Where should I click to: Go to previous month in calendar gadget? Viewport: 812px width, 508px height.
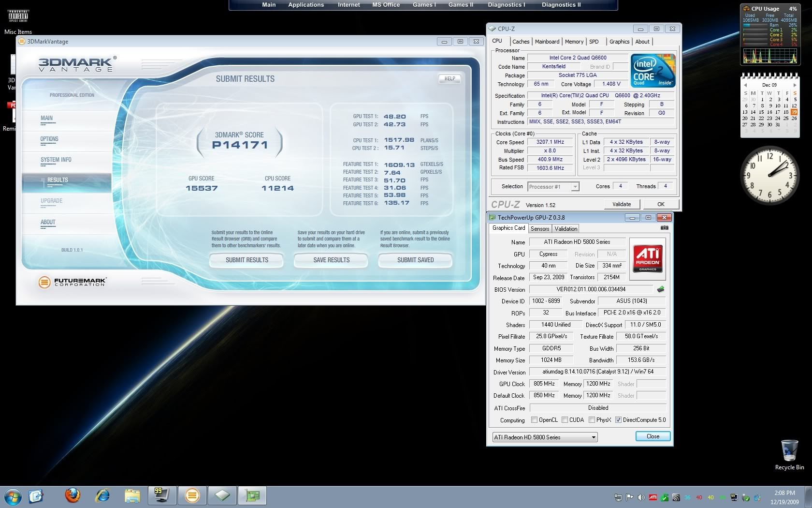click(745, 85)
